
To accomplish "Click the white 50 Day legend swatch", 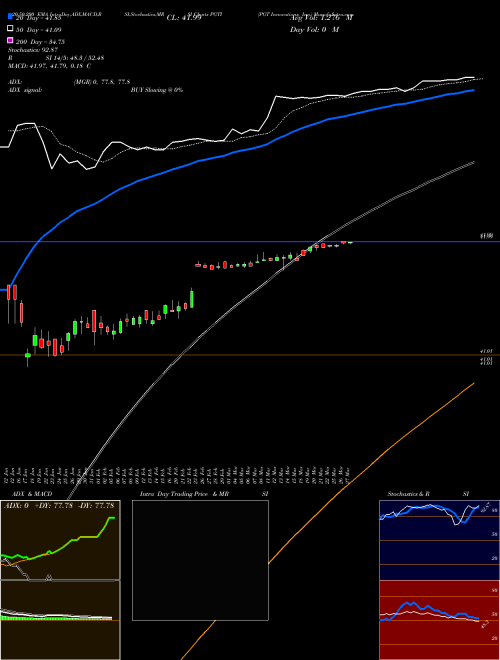I will pos(10,29).
